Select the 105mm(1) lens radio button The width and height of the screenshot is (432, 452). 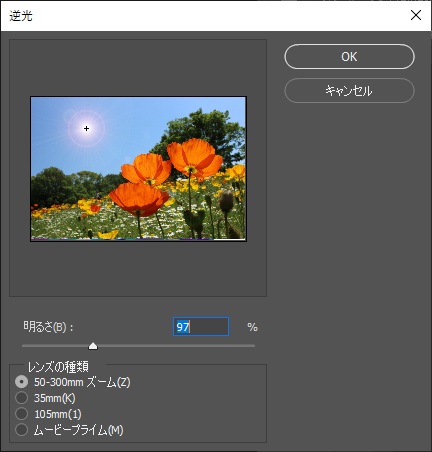(x=22, y=414)
